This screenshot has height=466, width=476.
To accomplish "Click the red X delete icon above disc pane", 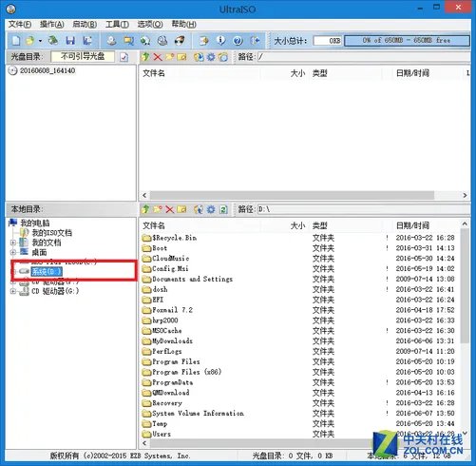I will [158, 57].
